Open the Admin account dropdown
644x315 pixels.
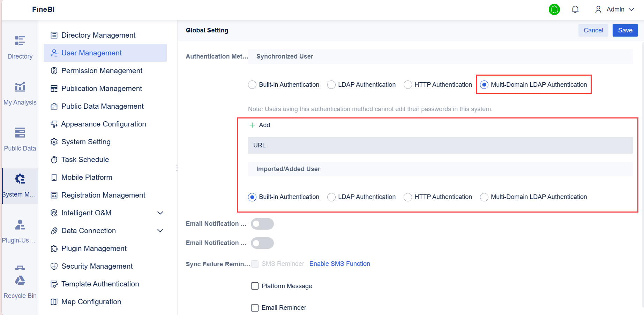click(632, 9)
